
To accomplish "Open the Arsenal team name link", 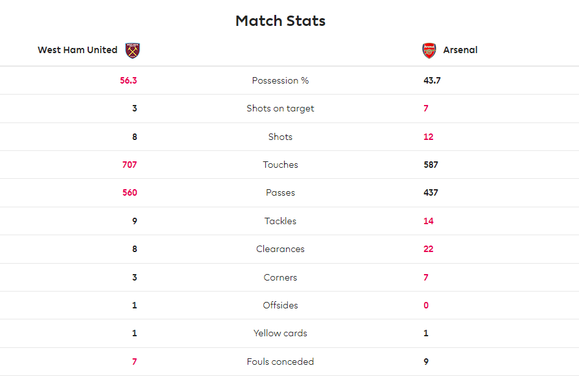I will pos(460,50).
